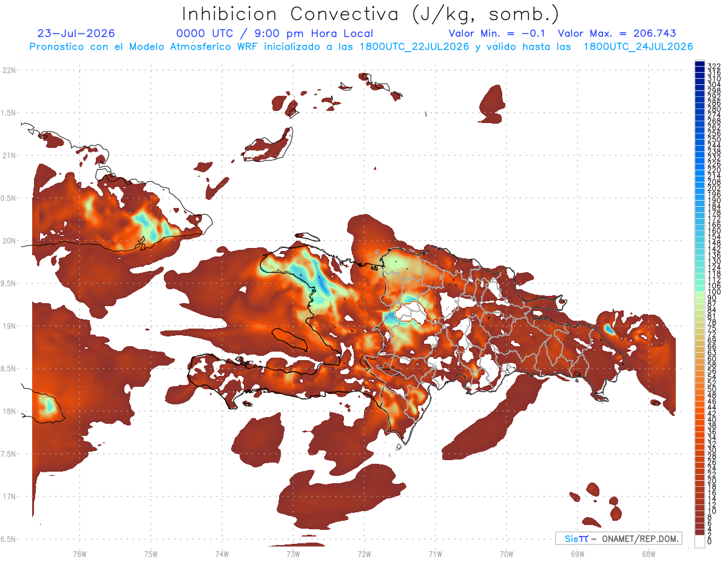Click the '20N' latitude label

point(9,241)
